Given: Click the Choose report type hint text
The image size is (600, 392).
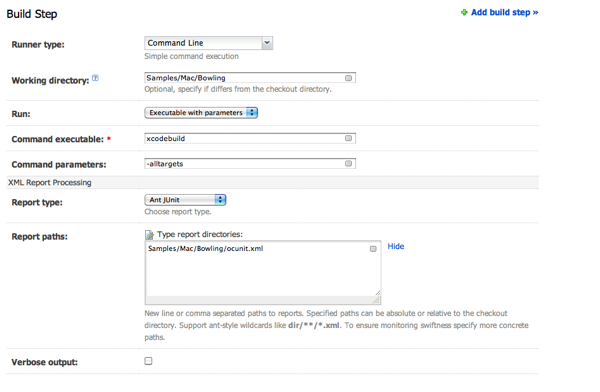Looking at the screenshot, I should [x=178, y=212].
